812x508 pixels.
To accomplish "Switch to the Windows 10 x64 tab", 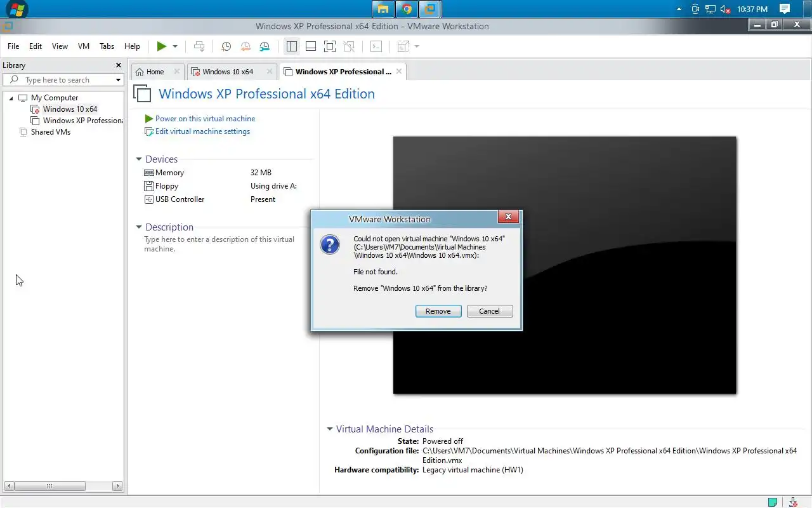I will pyautogui.click(x=228, y=72).
